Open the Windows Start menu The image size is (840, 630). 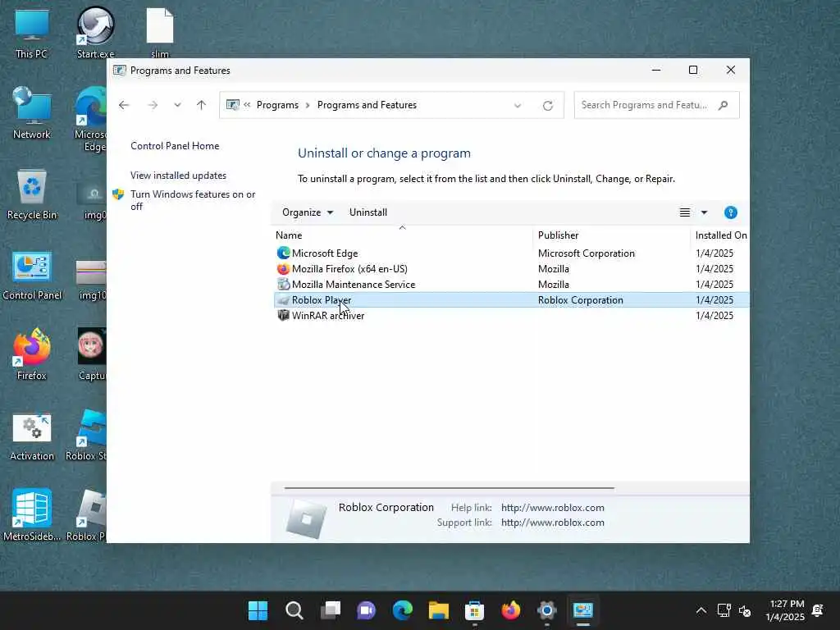click(258, 610)
